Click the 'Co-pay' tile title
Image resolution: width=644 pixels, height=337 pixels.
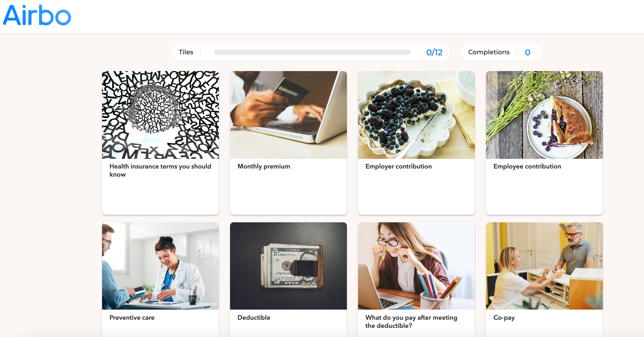(x=504, y=318)
